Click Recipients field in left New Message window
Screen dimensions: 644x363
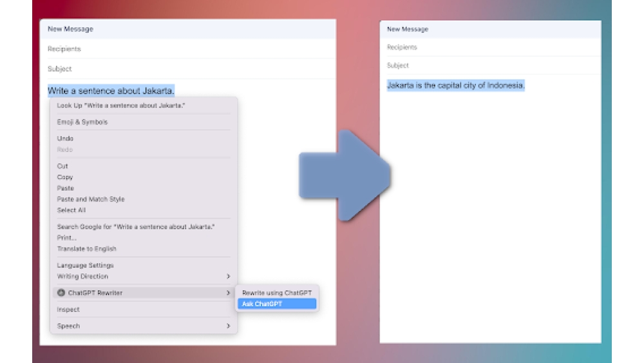tap(188, 49)
